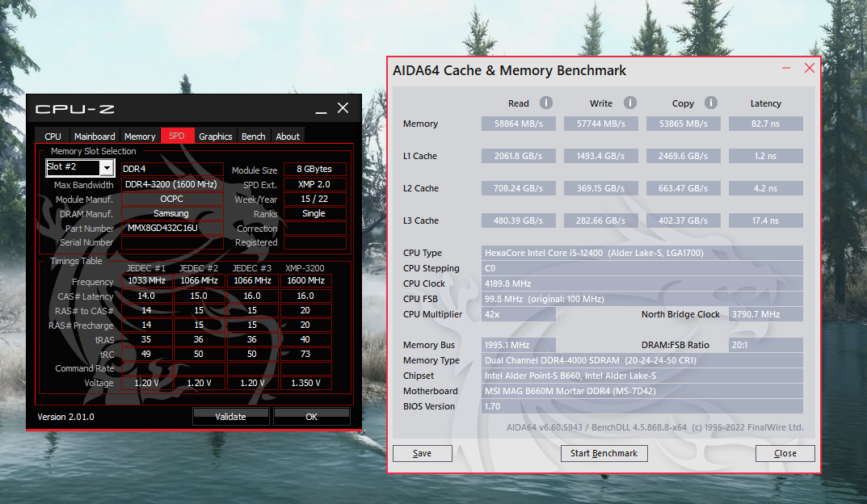Screen dimensions: 867x504
Task: Click the XMP-3200 tRC value 73
Action: pyautogui.click(x=305, y=354)
